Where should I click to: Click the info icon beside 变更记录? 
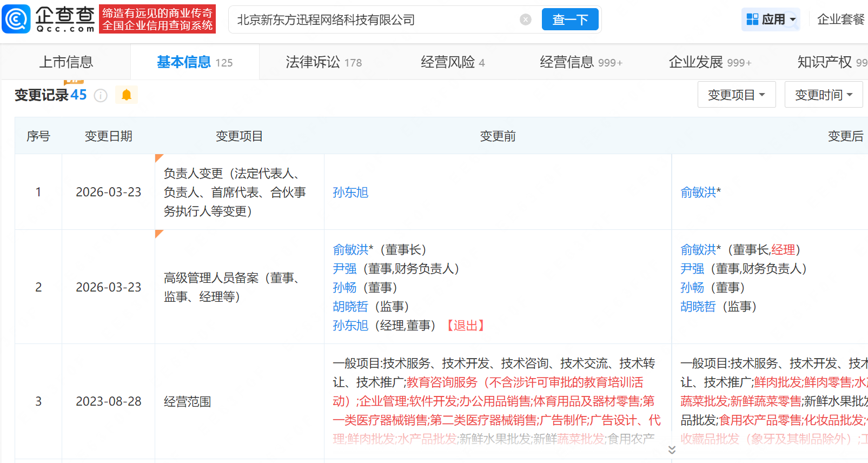pyautogui.click(x=101, y=96)
